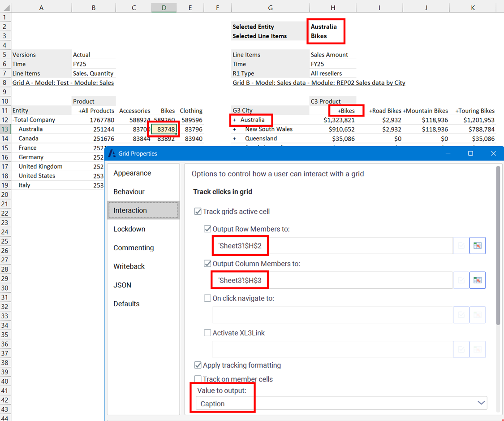Open the Value to output dropdown

(x=481, y=403)
